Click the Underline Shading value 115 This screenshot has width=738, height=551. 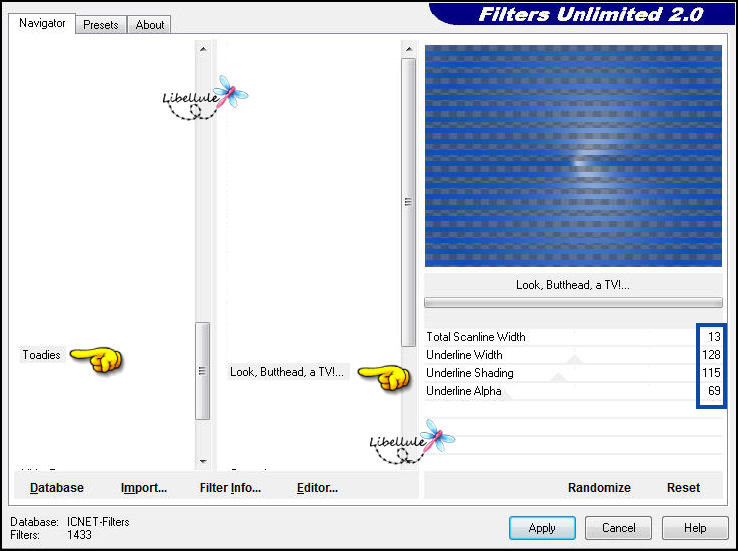(711, 373)
